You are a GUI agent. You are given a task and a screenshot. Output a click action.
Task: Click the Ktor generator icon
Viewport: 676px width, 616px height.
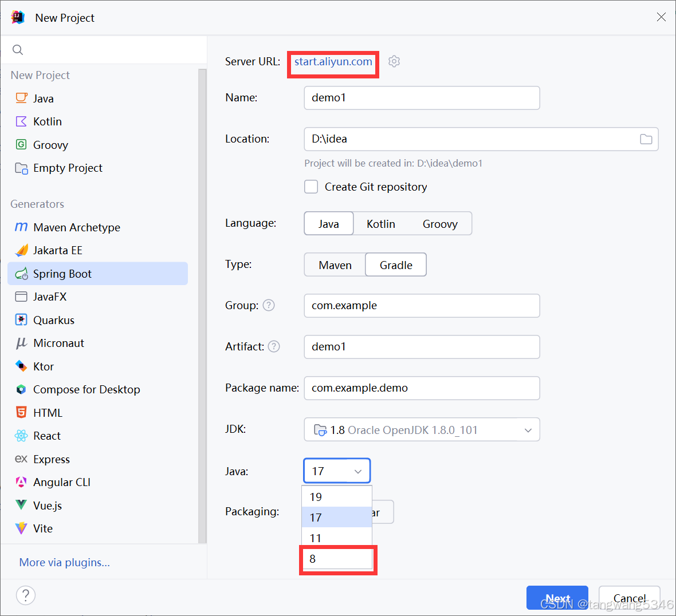point(21,366)
